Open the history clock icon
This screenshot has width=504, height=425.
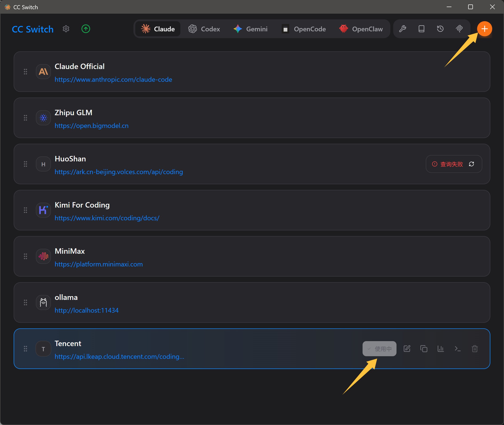point(440,29)
